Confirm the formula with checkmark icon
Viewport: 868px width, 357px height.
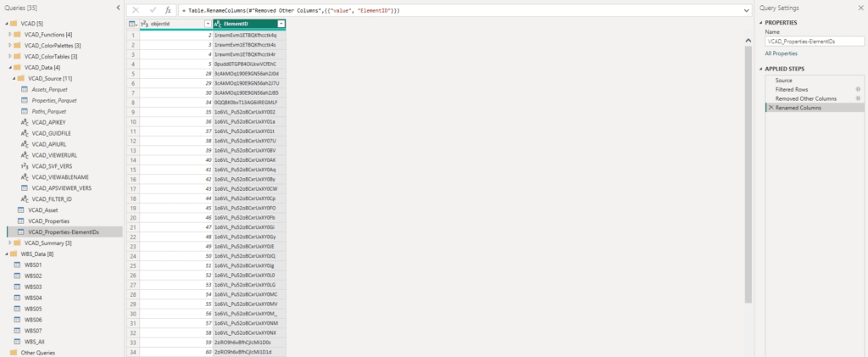click(152, 9)
